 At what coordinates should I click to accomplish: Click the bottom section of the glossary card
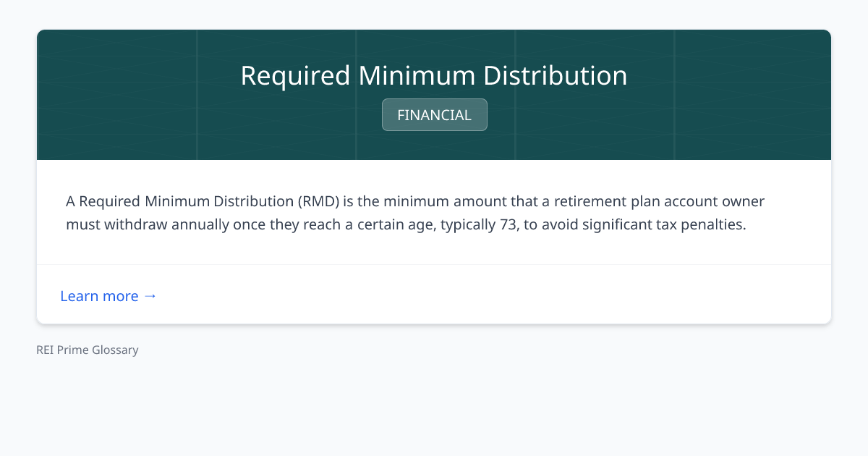pos(434,294)
